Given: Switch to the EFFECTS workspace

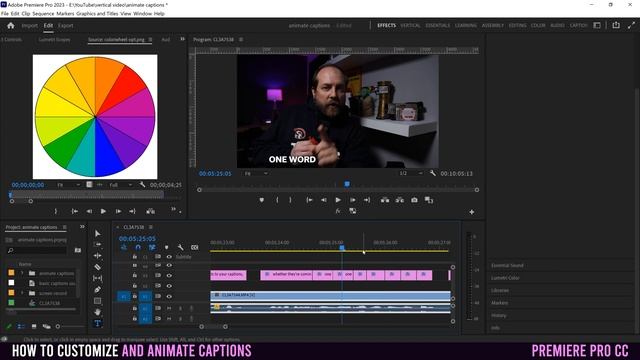Looking at the screenshot, I should point(387,25).
